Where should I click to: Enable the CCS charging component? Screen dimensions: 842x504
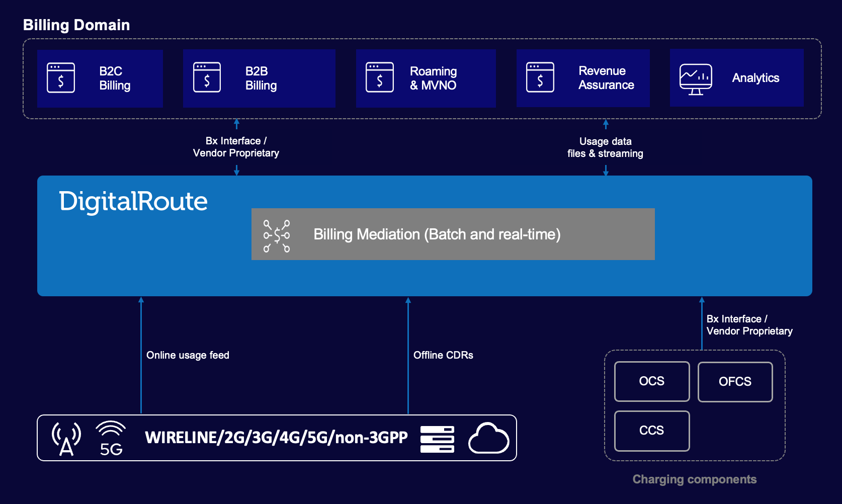tap(651, 431)
